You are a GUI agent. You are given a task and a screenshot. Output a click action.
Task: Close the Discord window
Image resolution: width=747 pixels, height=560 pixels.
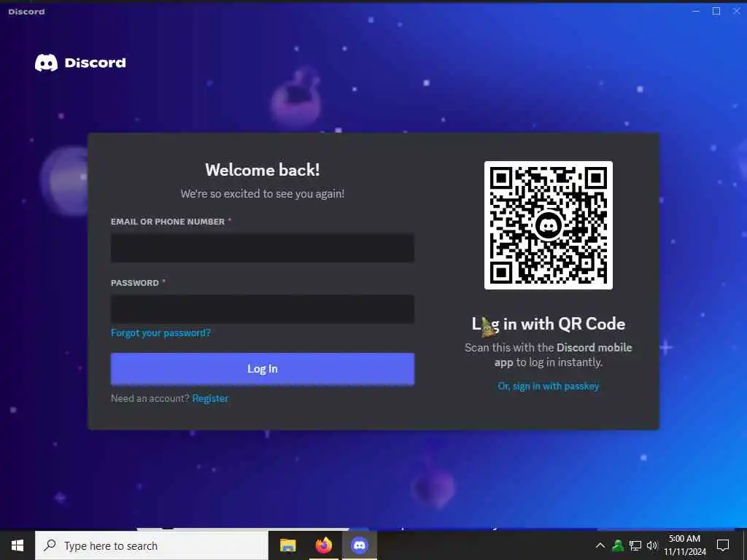click(737, 11)
